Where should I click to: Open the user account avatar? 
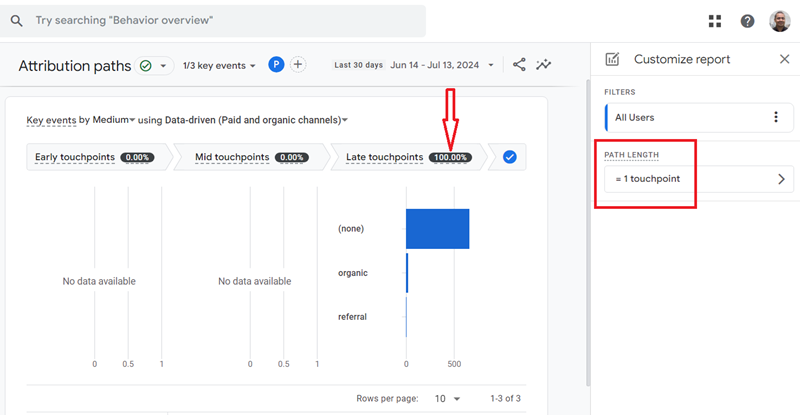coord(780,21)
